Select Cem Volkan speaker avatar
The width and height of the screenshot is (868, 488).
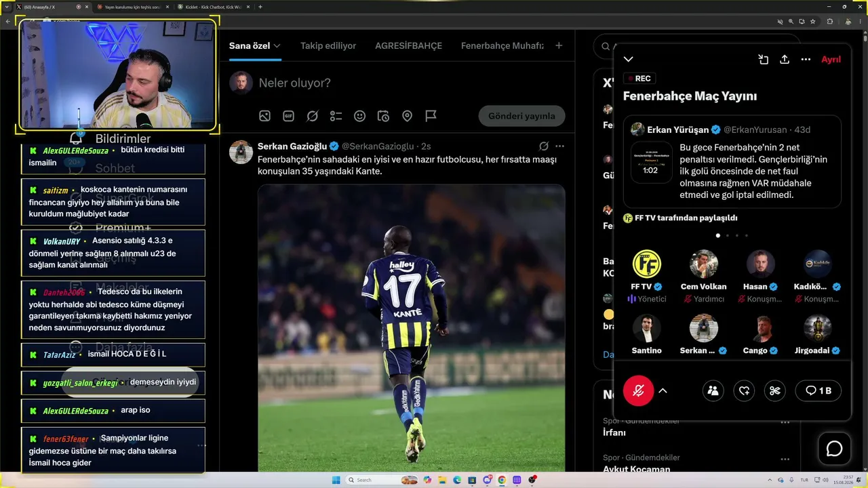tap(703, 264)
